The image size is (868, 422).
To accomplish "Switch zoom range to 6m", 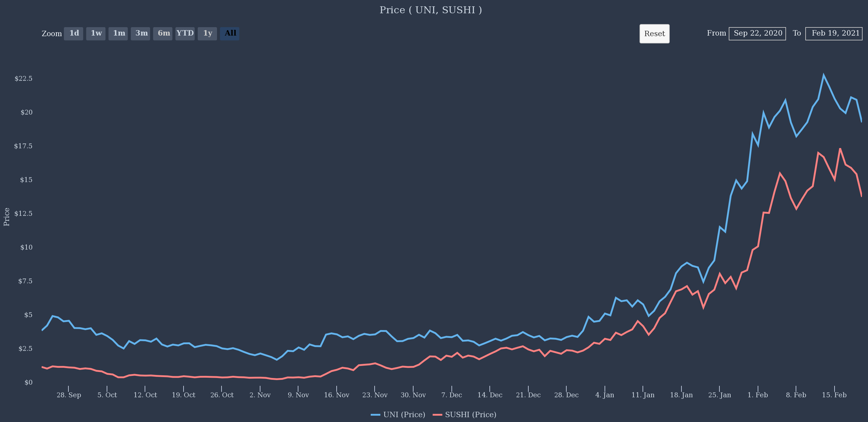I will (163, 33).
